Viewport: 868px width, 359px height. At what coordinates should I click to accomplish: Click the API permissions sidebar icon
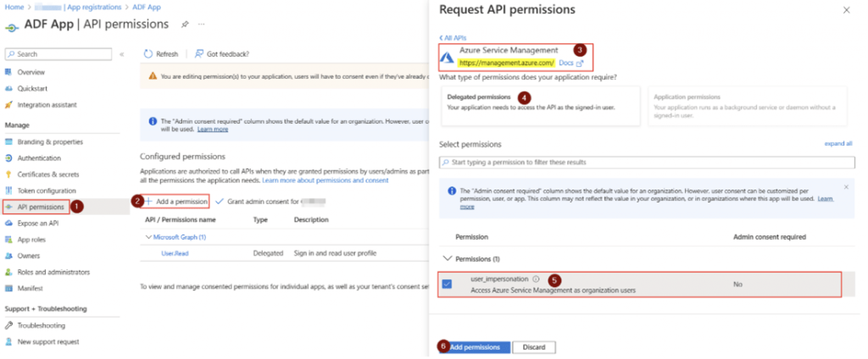[x=8, y=207]
